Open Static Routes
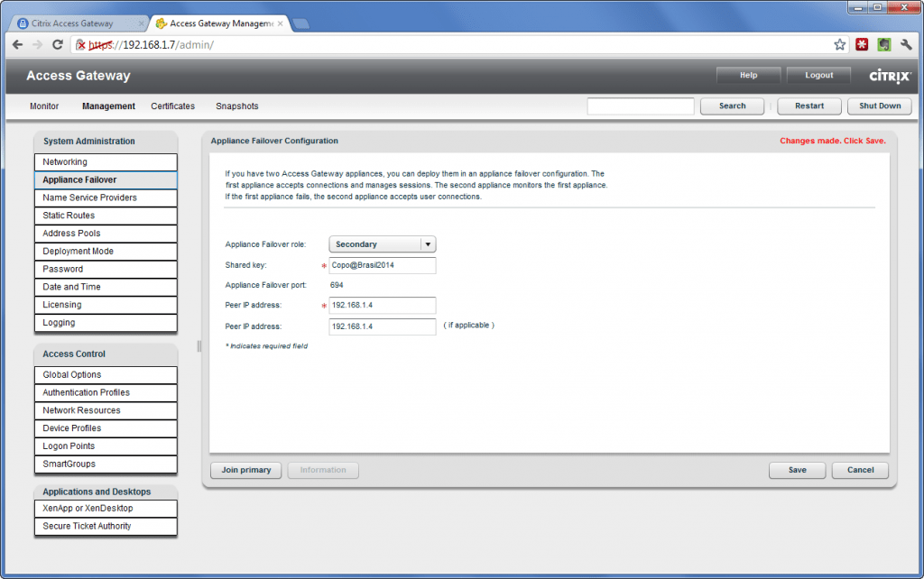The image size is (924, 579). coord(106,216)
